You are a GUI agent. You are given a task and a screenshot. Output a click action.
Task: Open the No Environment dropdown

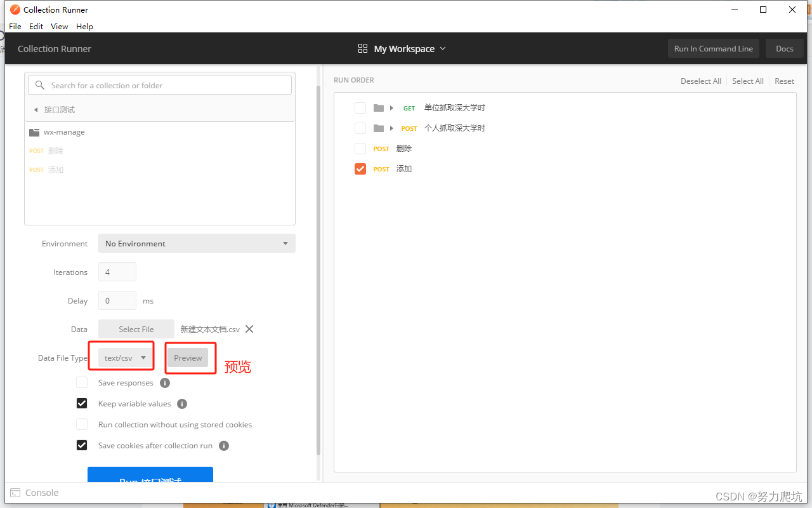197,243
